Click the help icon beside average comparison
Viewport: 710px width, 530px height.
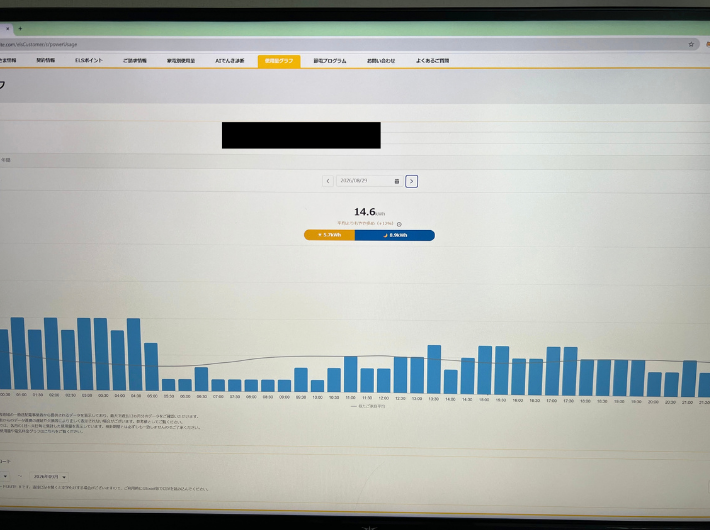coord(399,224)
